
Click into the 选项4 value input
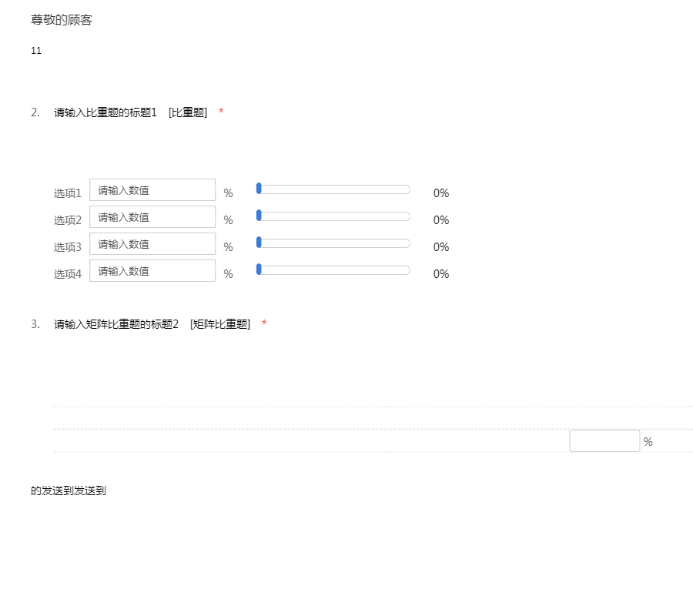click(152, 271)
